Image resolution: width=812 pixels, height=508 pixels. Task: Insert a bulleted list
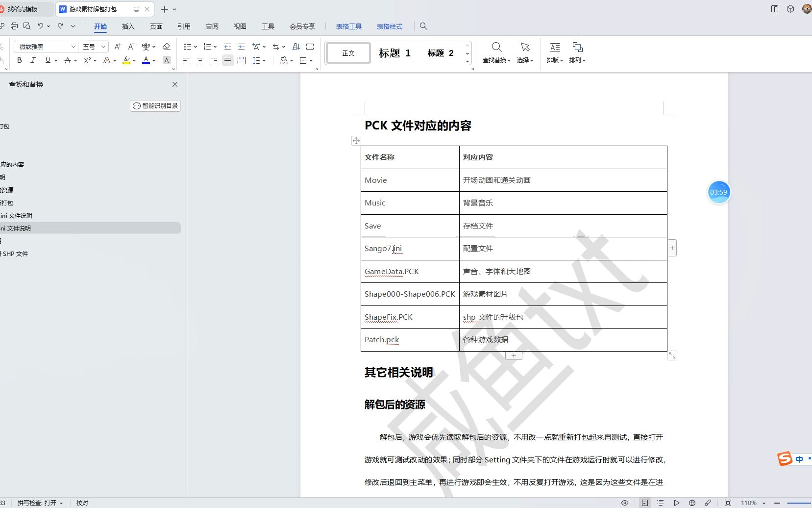187,47
